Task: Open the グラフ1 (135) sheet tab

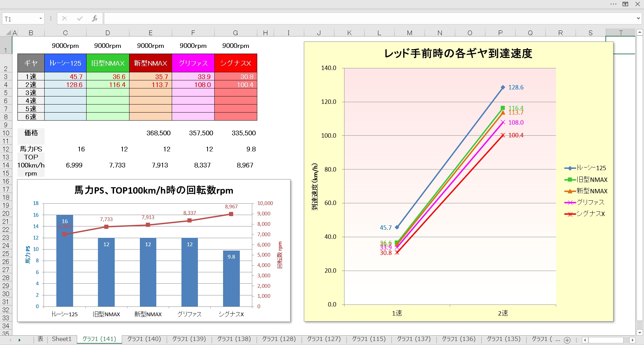Action: [504, 339]
